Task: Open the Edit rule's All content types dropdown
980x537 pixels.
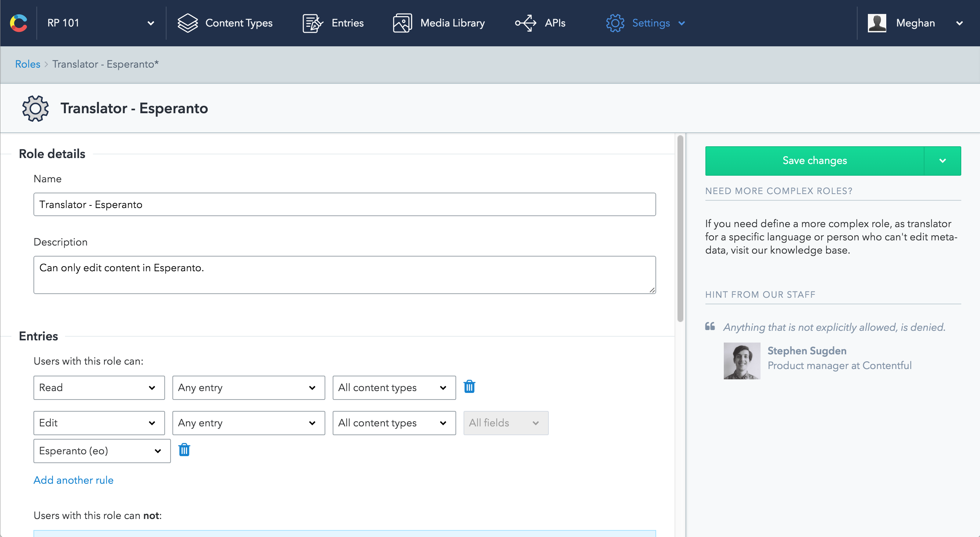Action: point(394,423)
